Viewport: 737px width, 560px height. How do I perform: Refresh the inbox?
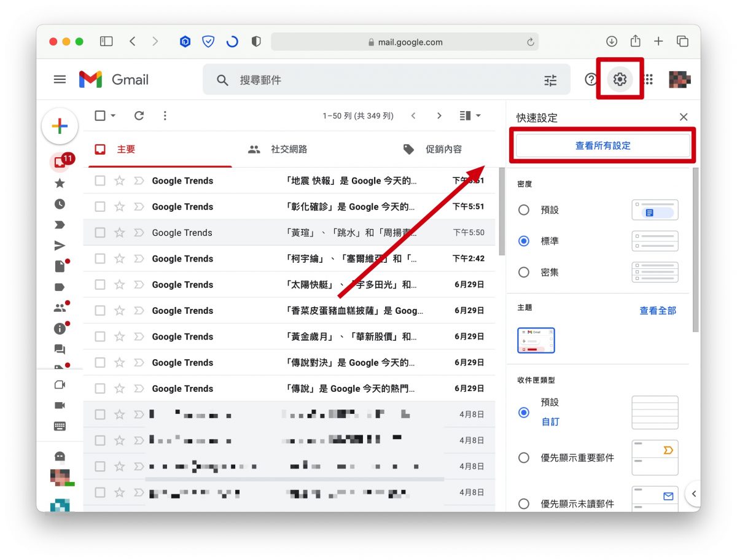(139, 115)
